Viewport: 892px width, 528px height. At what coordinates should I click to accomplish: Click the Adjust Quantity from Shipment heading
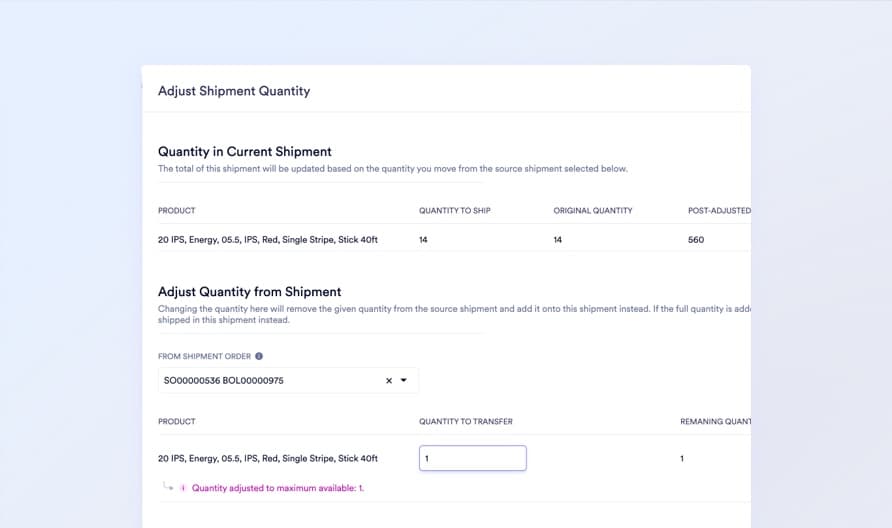[x=249, y=292]
